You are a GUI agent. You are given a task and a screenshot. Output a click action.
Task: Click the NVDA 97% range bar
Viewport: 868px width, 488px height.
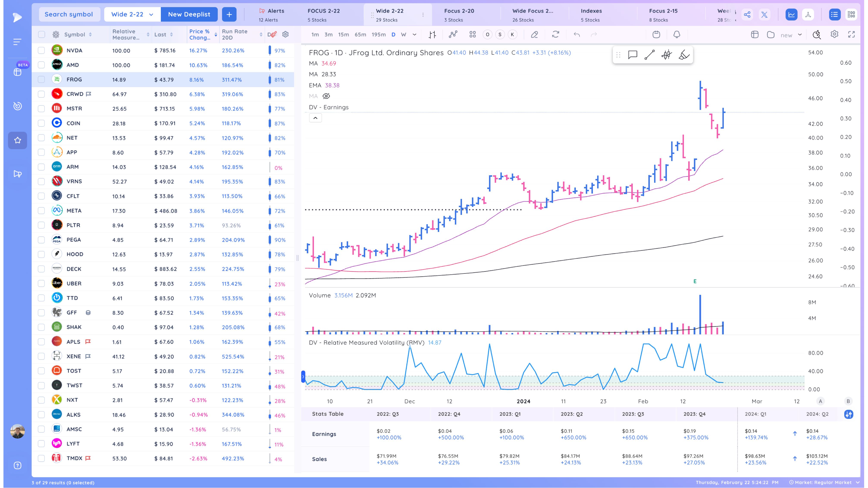[x=269, y=50]
